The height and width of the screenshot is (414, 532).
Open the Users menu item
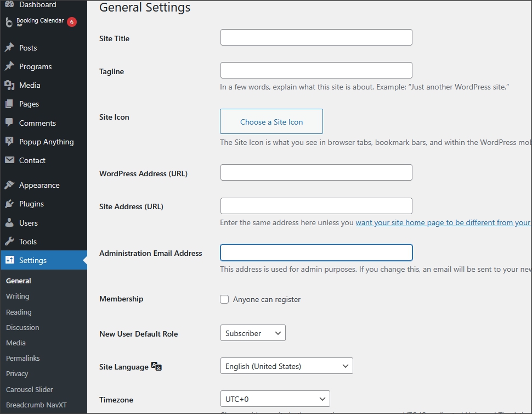click(29, 223)
